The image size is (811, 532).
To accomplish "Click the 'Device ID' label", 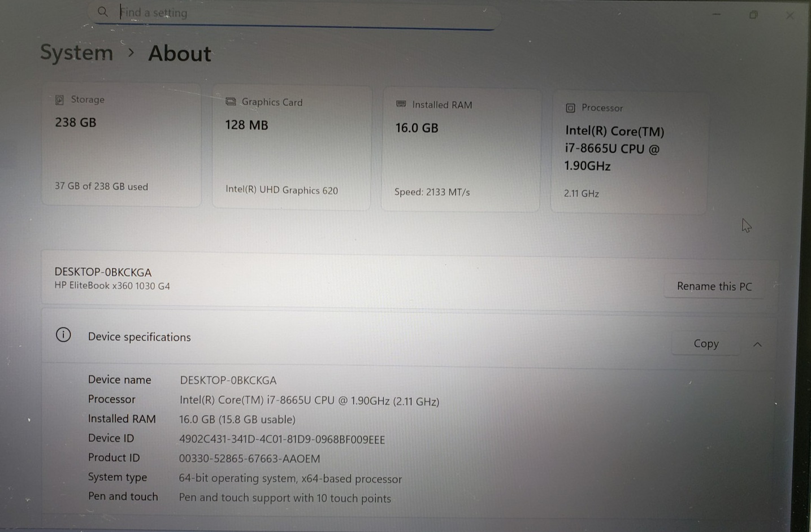I will 111,438.
